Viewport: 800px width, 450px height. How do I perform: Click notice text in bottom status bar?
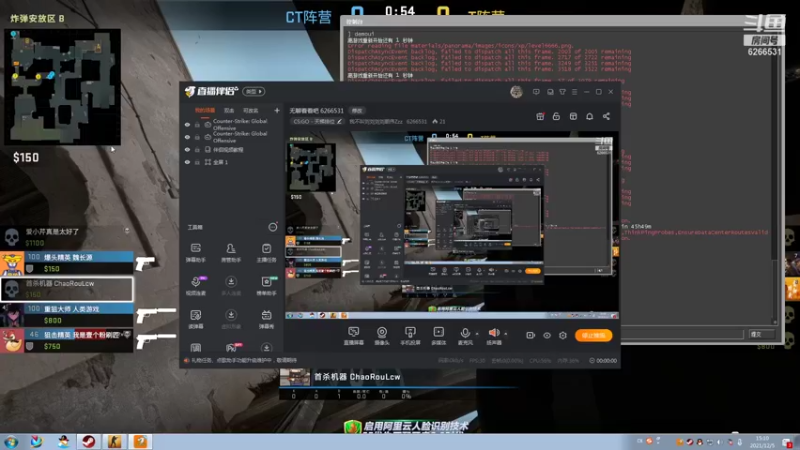point(244,360)
